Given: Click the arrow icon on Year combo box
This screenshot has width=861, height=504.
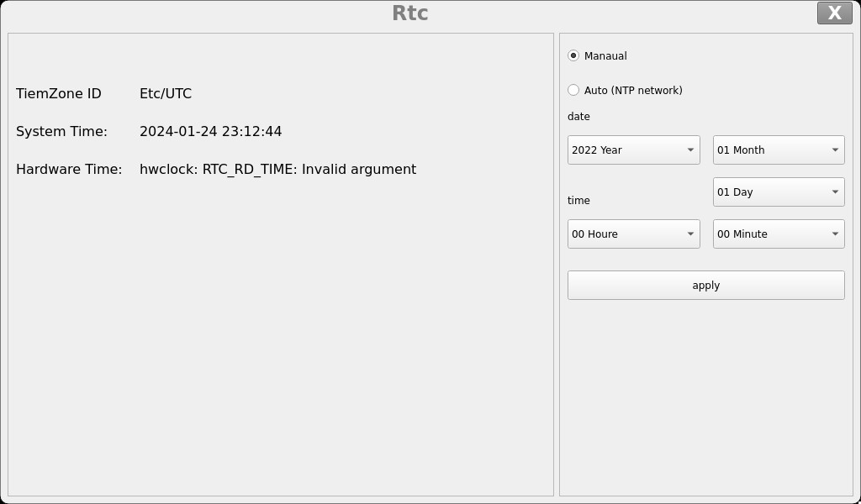Looking at the screenshot, I should (x=690, y=150).
